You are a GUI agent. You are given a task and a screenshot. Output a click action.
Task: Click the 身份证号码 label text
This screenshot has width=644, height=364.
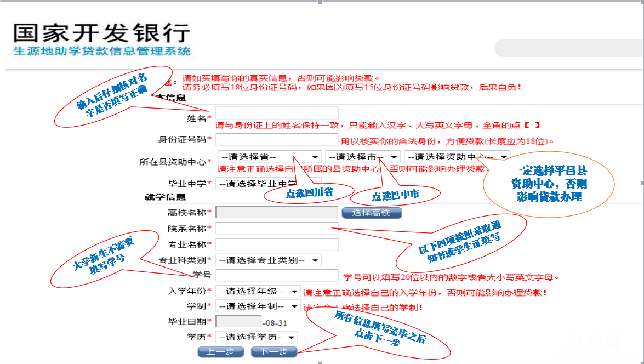click(183, 140)
